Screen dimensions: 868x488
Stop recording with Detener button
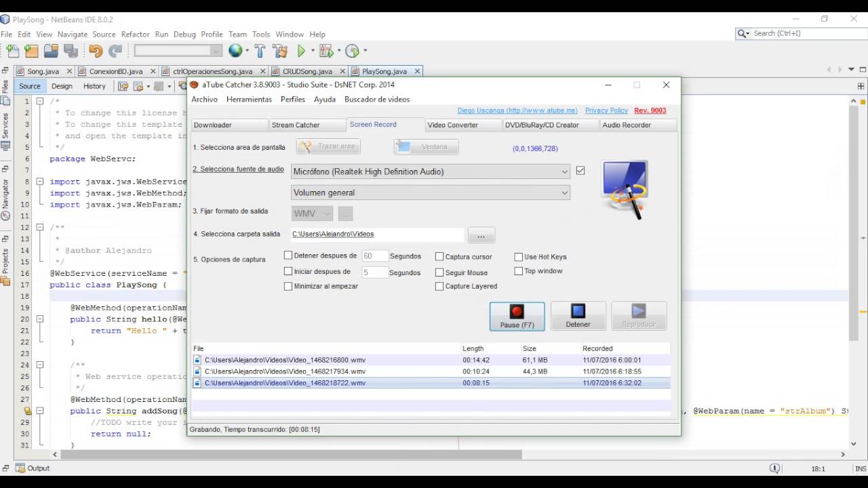tap(578, 316)
